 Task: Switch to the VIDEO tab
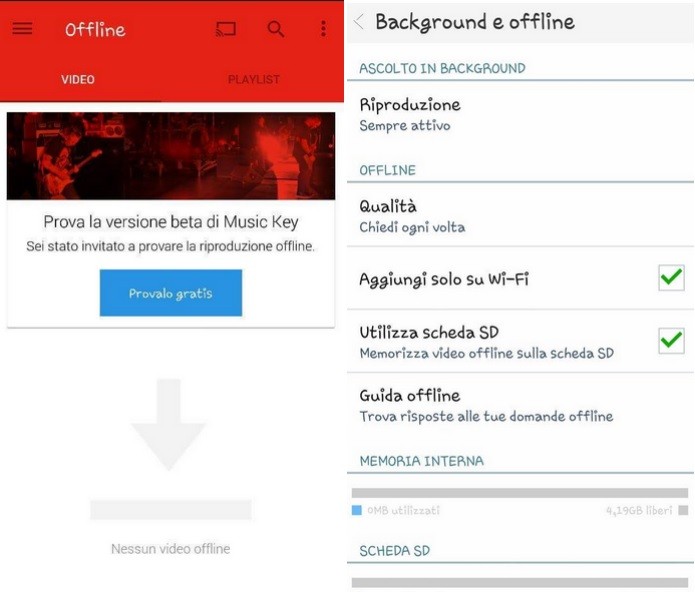tap(78, 80)
